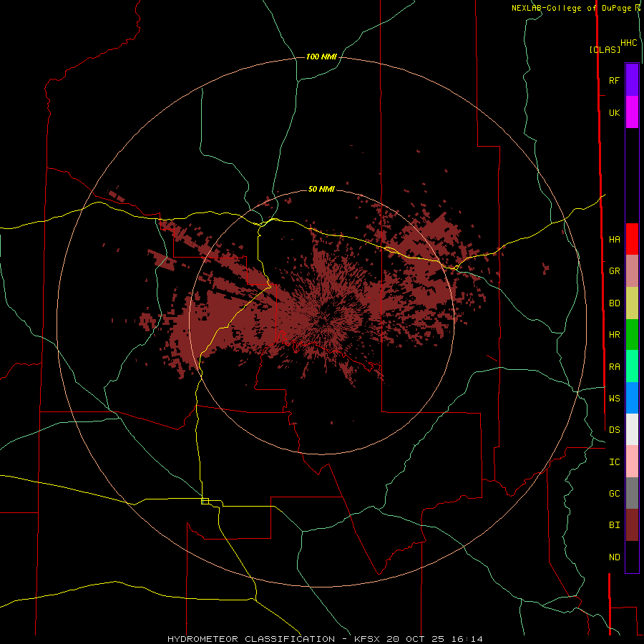Pick the HR green legend swatch
The height and width of the screenshot is (644, 644).
632,334
